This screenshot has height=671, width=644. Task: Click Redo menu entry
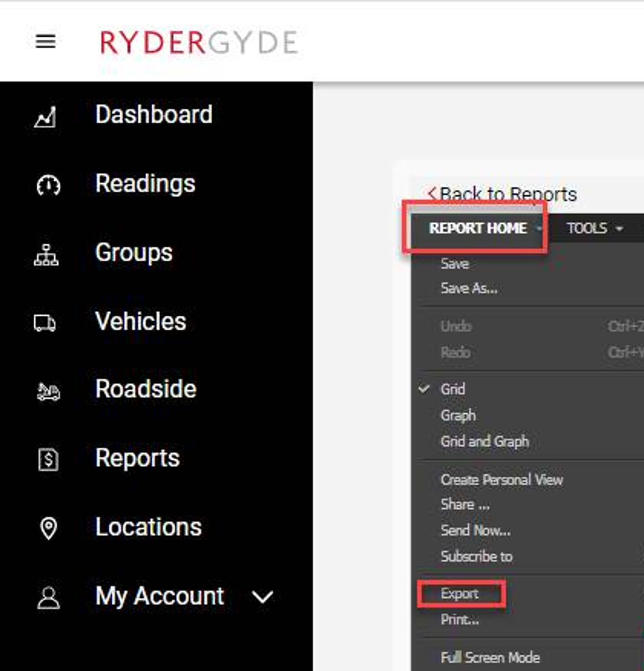(455, 352)
